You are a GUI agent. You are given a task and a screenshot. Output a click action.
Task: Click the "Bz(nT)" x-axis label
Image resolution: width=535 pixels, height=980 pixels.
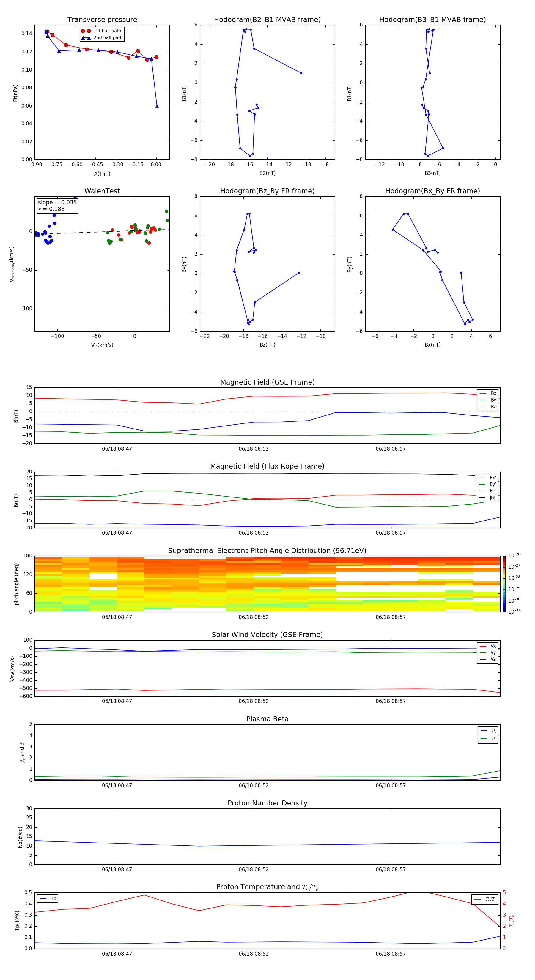[267, 345]
